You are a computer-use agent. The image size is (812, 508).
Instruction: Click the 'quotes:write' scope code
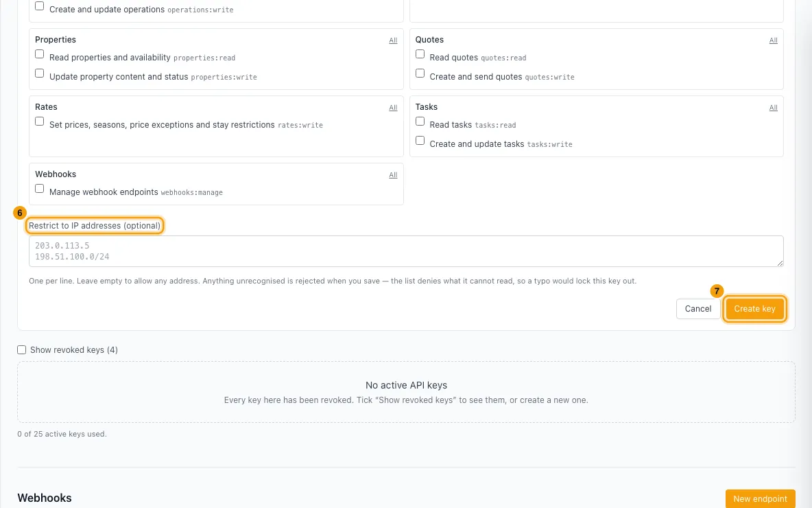549,78
